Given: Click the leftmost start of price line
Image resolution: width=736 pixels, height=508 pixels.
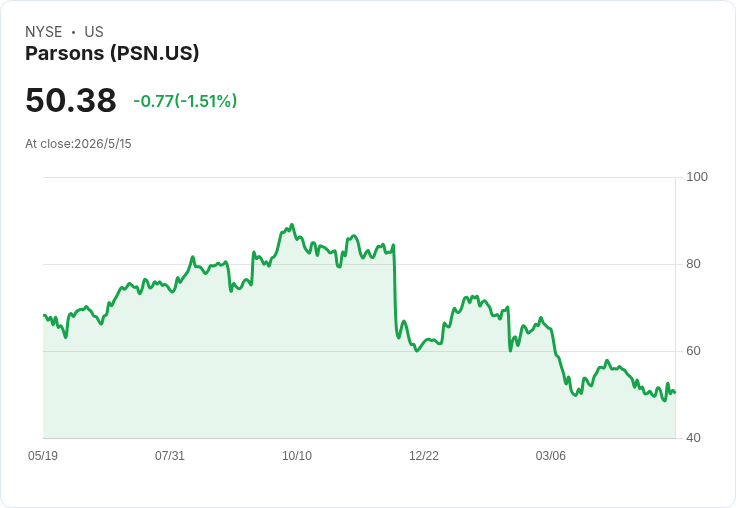Looking at the screenshot, I should (44, 315).
